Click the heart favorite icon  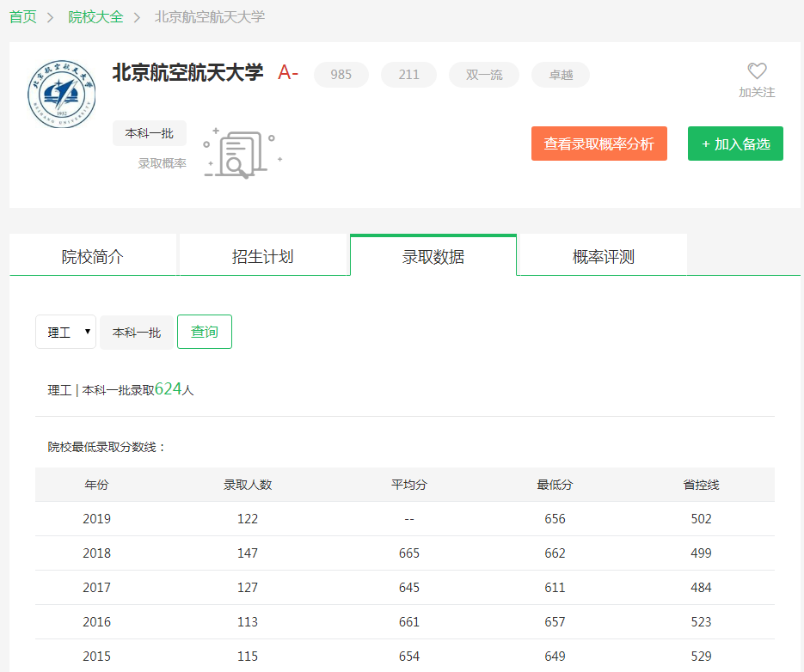tap(757, 71)
